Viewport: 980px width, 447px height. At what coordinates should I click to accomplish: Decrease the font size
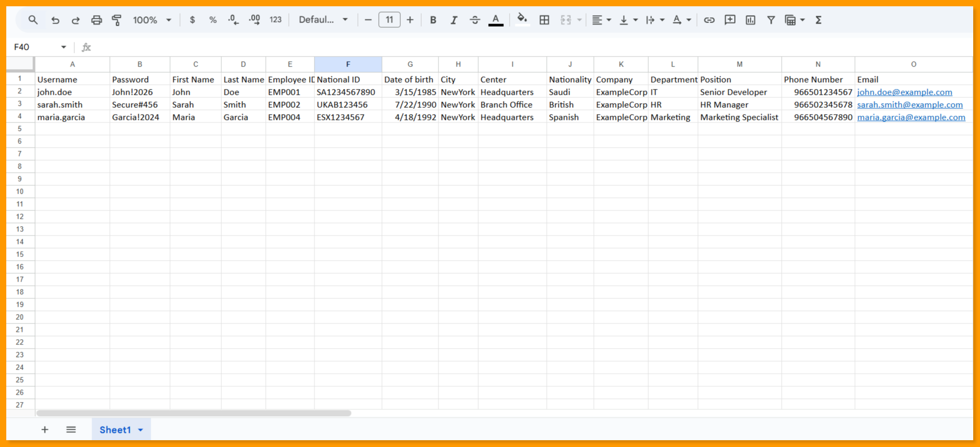point(368,20)
